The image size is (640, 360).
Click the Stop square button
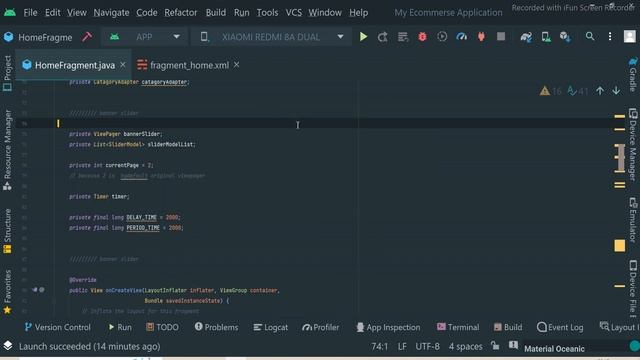click(x=501, y=37)
